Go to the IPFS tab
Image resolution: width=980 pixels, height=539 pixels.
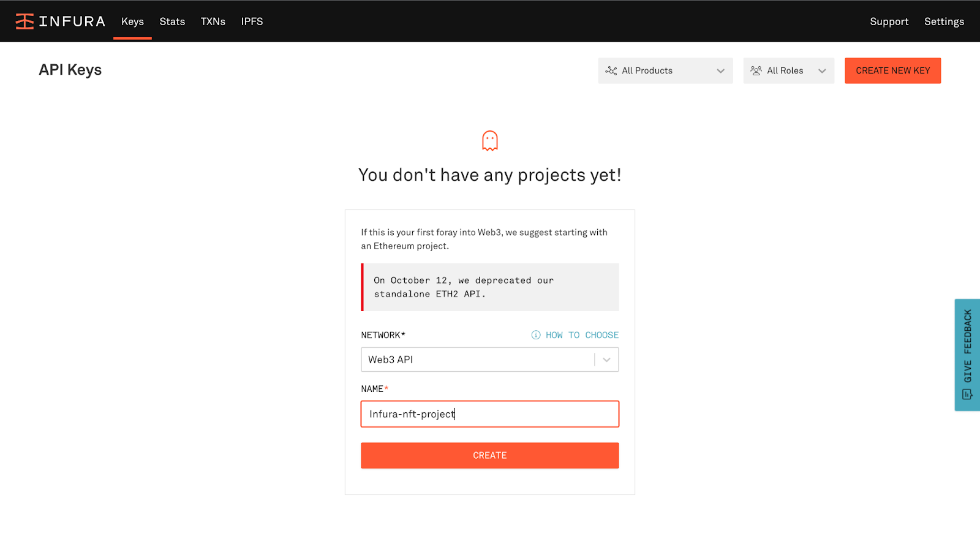click(252, 21)
